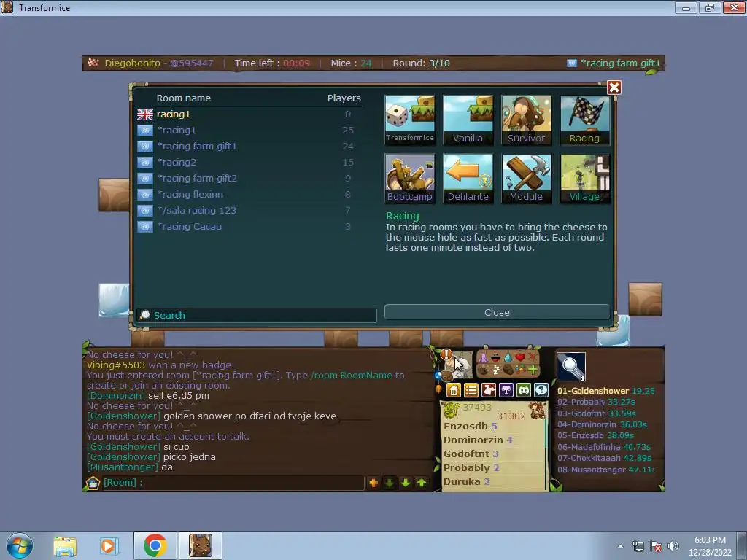Join the racing1 room with UK flag

pos(249,114)
